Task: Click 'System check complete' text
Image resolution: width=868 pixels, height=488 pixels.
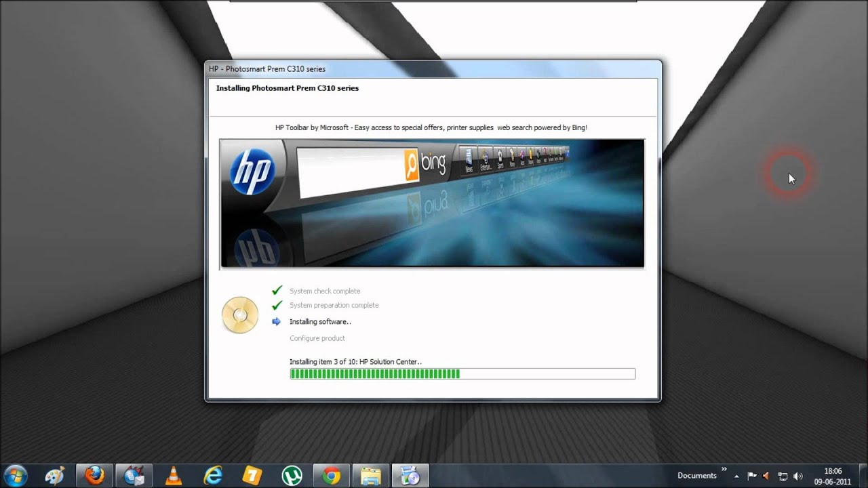Action: tap(325, 291)
